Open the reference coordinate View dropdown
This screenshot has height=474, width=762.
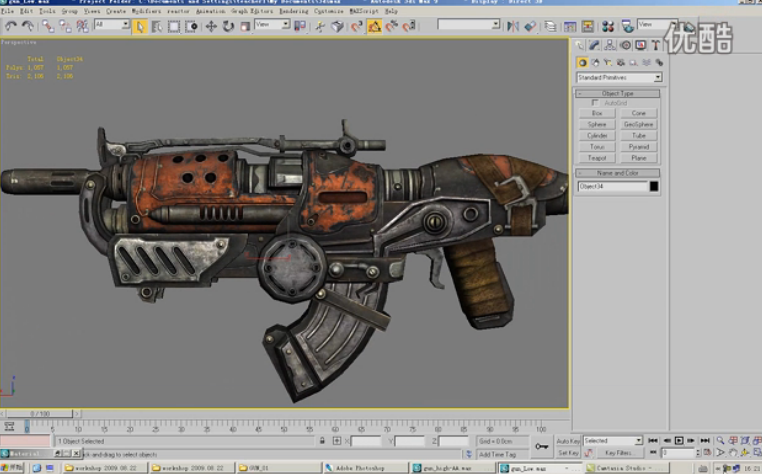[x=272, y=24]
